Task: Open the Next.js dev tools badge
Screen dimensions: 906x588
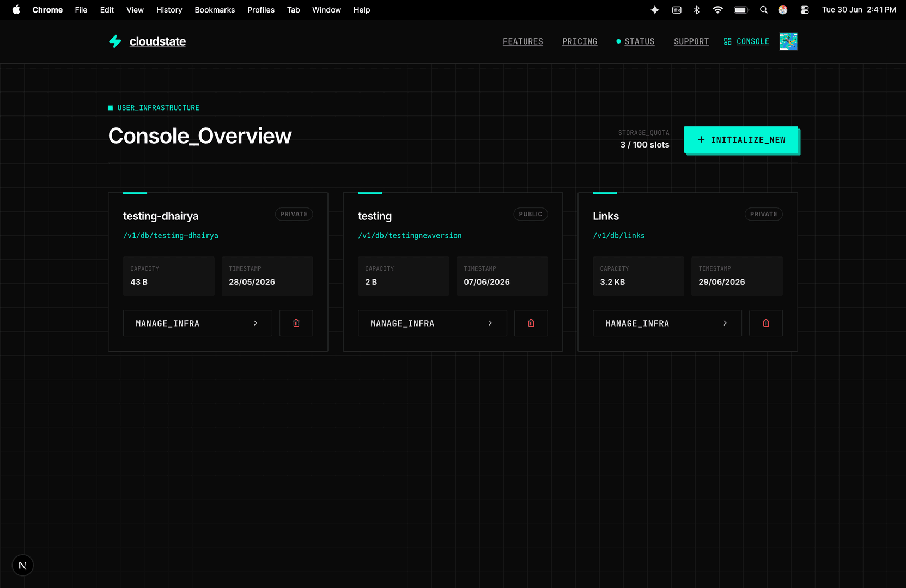Action: click(22, 565)
